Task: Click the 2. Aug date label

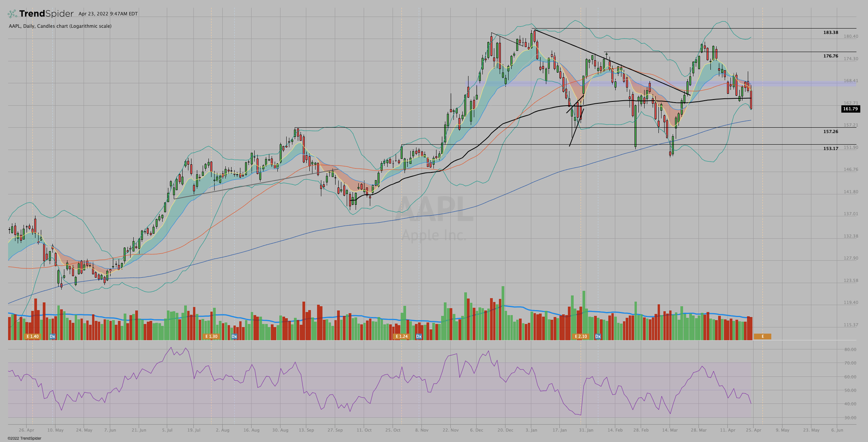Action: (x=223, y=430)
